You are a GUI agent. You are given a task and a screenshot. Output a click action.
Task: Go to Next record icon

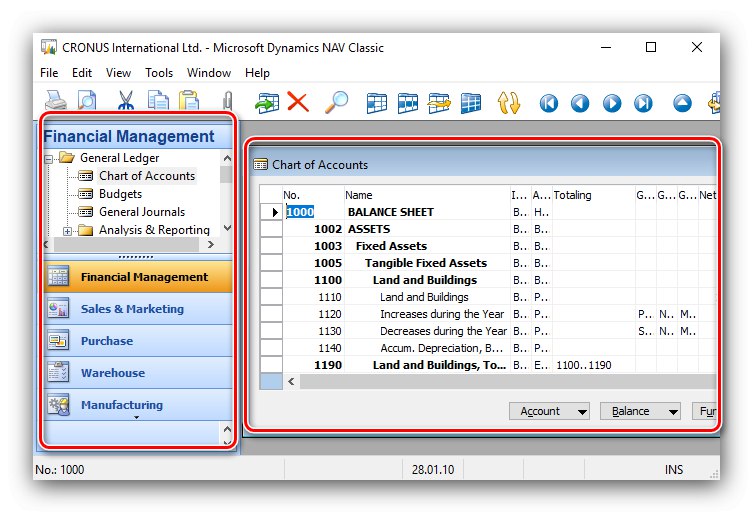tap(612, 103)
